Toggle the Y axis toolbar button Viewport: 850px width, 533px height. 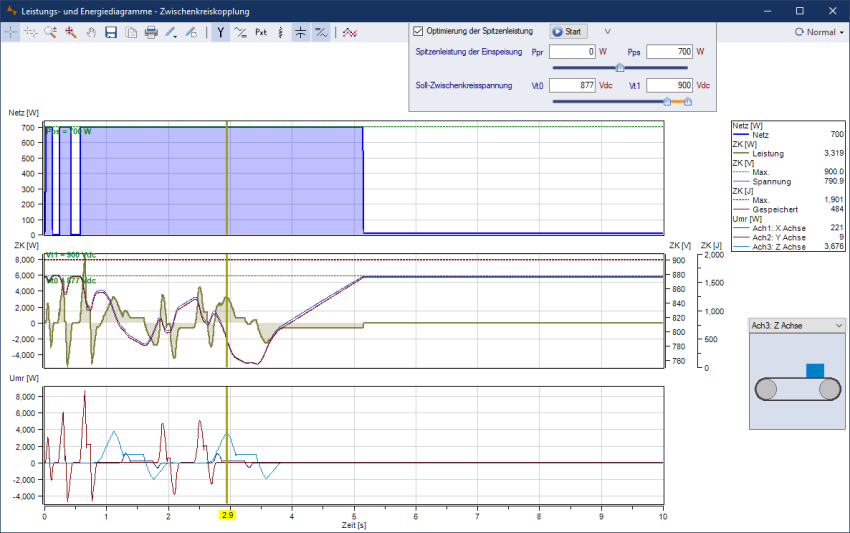pyautogui.click(x=220, y=32)
